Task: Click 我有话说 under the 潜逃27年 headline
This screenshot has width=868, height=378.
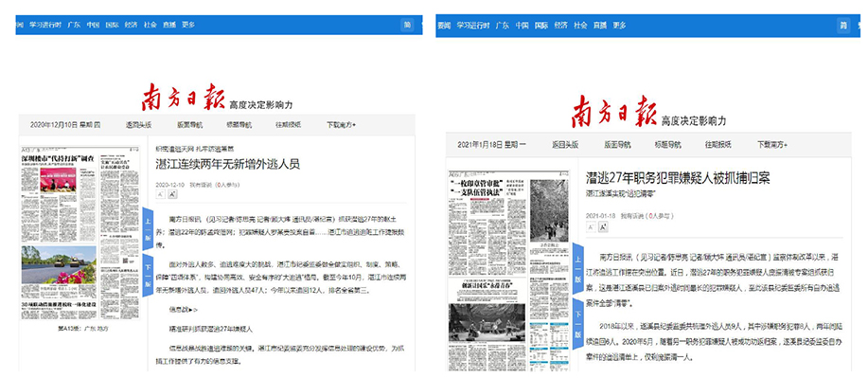Action: click(x=631, y=215)
